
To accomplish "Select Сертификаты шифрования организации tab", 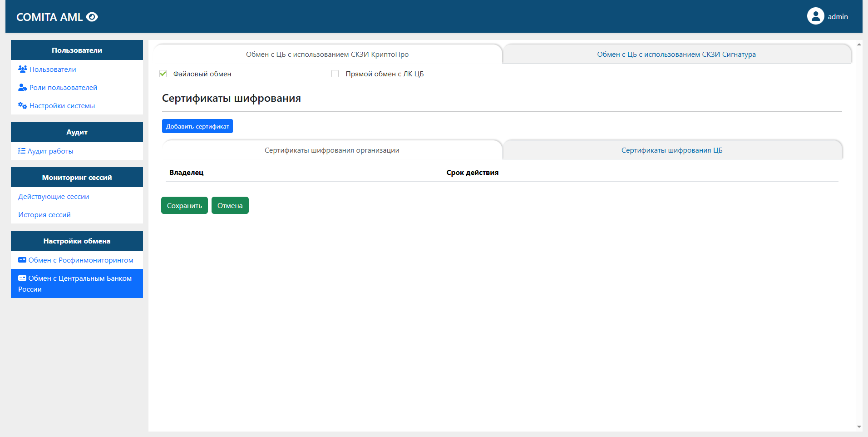I will 331,150.
